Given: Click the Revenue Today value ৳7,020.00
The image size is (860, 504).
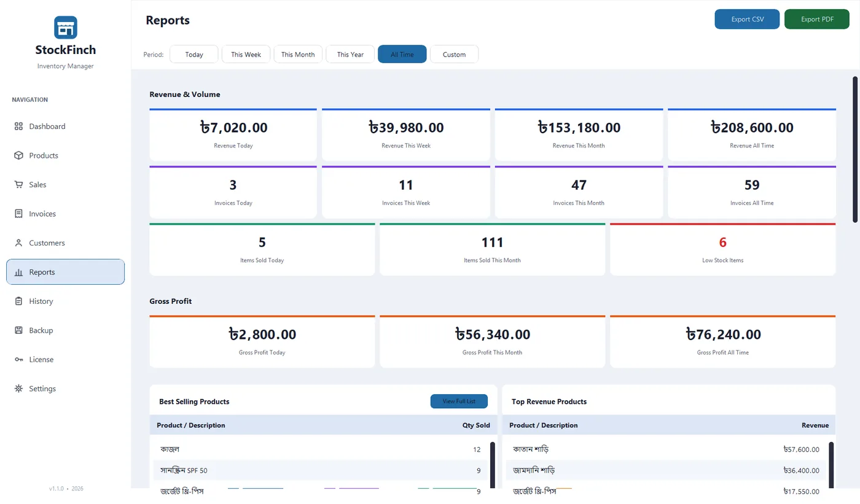Looking at the screenshot, I should point(233,128).
